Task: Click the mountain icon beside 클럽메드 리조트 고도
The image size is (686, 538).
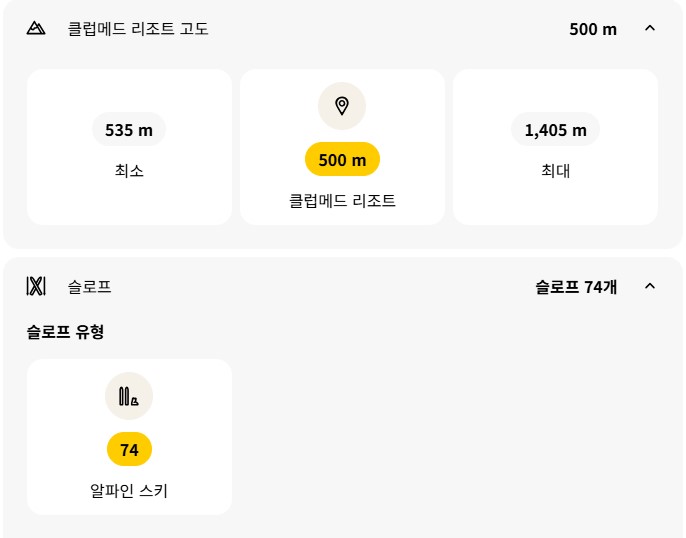Action: [x=36, y=28]
